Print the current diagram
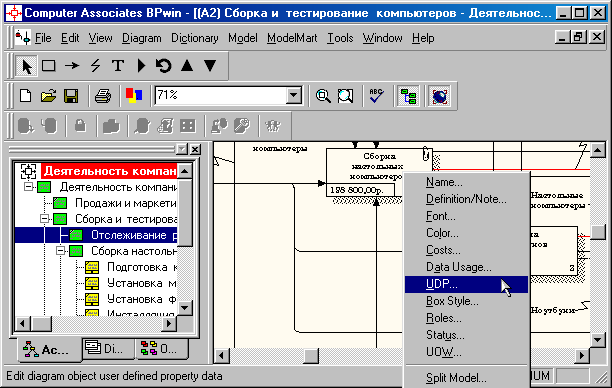612x388 pixels. point(103,96)
